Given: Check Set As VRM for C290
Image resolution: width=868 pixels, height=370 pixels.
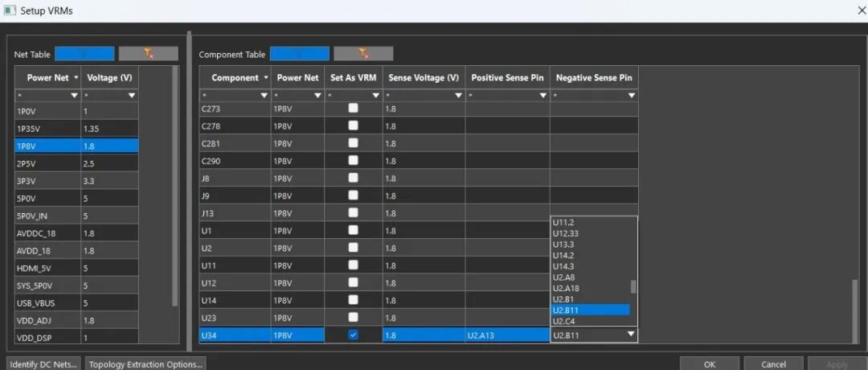Looking at the screenshot, I should pos(353,161).
